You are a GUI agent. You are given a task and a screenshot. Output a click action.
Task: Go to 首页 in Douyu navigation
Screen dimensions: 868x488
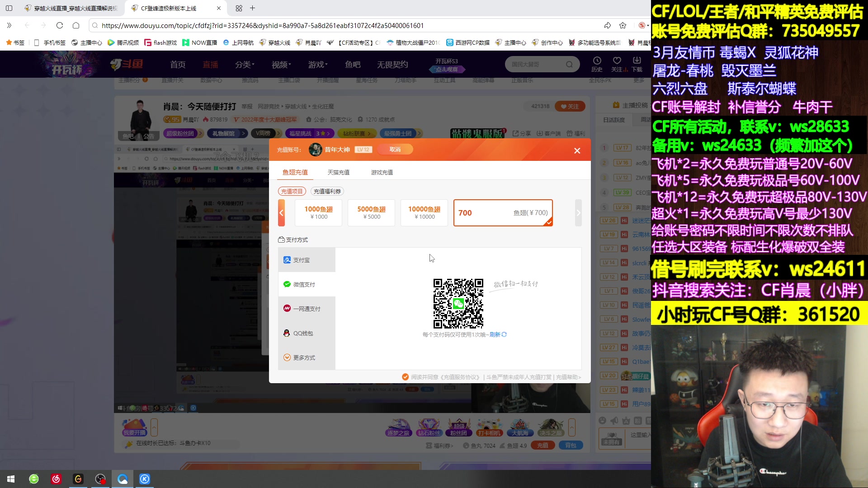tap(178, 65)
